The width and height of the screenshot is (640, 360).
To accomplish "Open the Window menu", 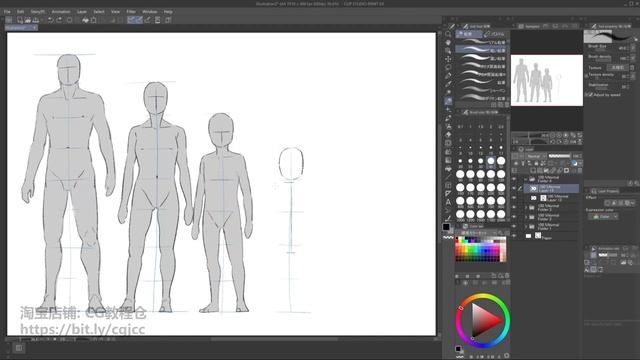I will (x=150, y=11).
